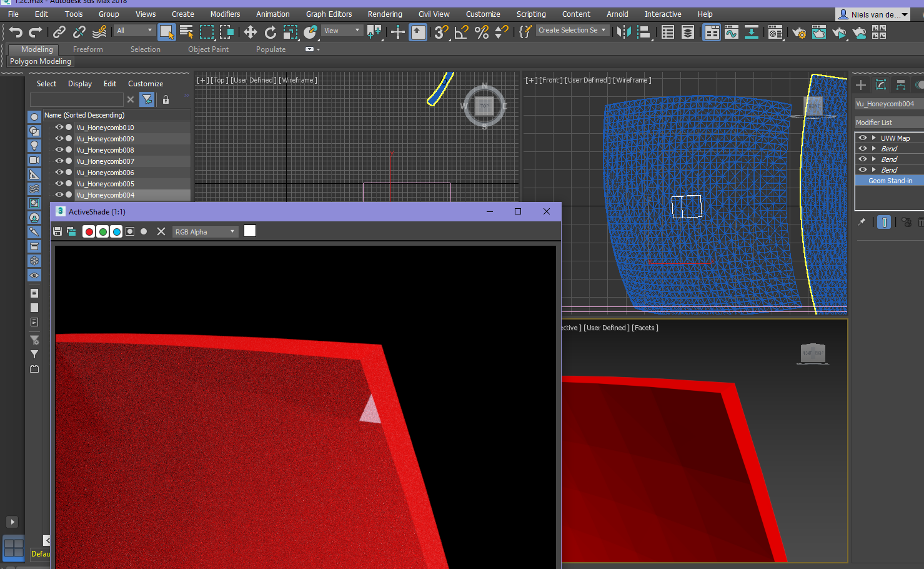The image size is (924, 569).
Task: Open the RGB Alpha channel dropdown
Action: (206, 231)
